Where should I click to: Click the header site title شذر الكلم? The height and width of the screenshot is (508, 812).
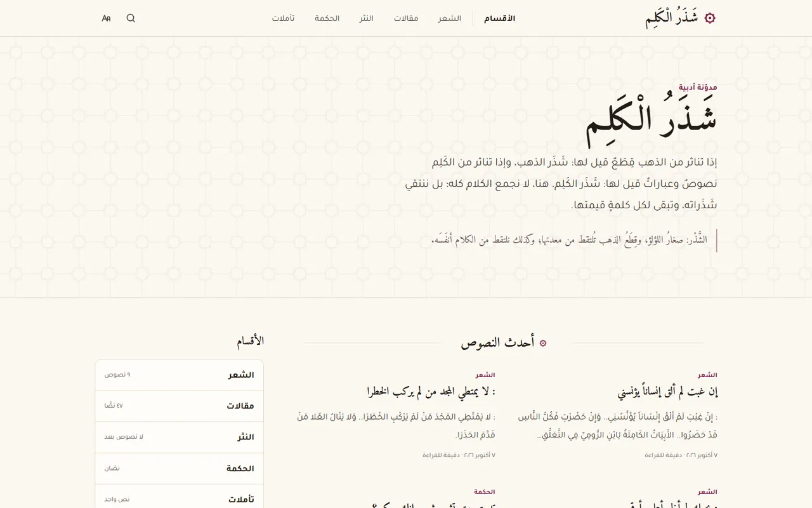coord(672,18)
